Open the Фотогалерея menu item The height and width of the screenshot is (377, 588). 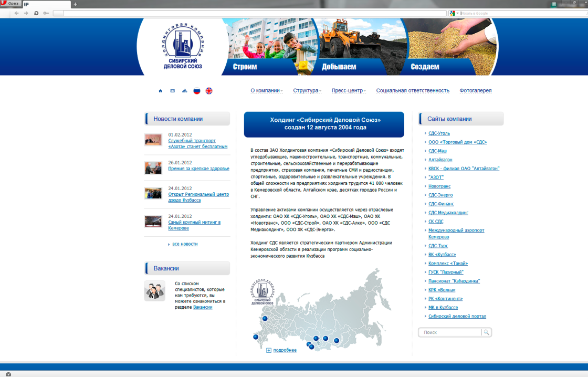coord(476,90)
